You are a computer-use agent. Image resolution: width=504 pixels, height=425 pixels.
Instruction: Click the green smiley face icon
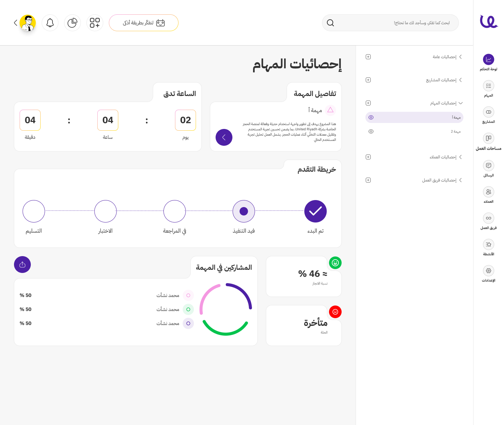pyautogui.click(x=335, y=263)
